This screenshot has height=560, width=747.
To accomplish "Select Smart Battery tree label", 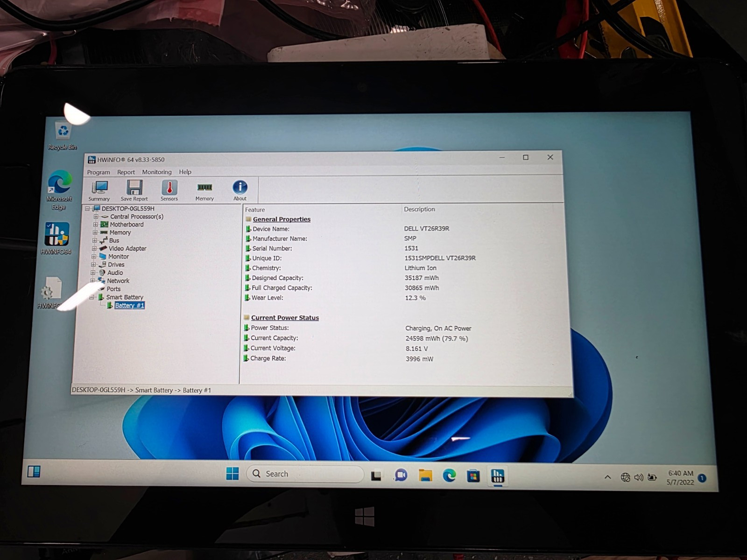I will click(x=125, y=297).
